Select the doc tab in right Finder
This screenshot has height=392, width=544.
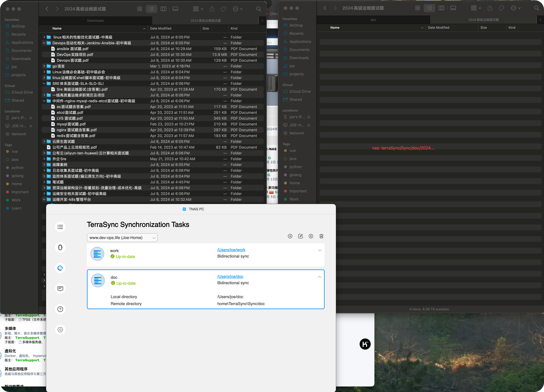[373, 20]
